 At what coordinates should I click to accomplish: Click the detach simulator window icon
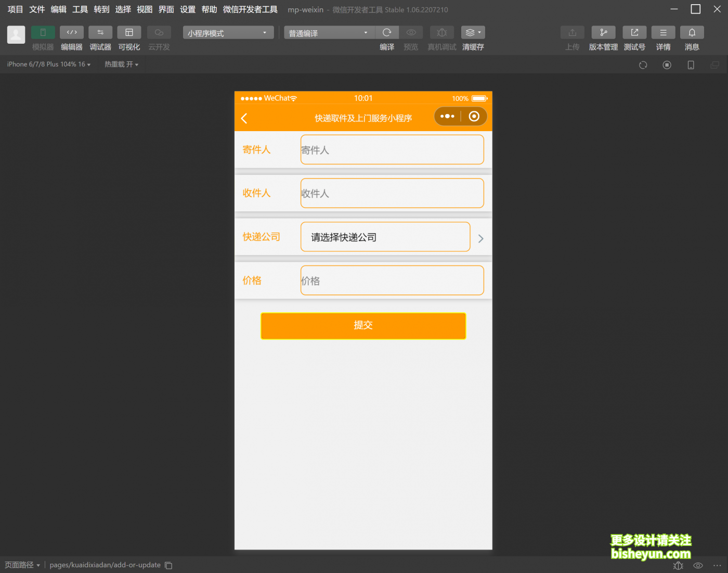[715, 65]
